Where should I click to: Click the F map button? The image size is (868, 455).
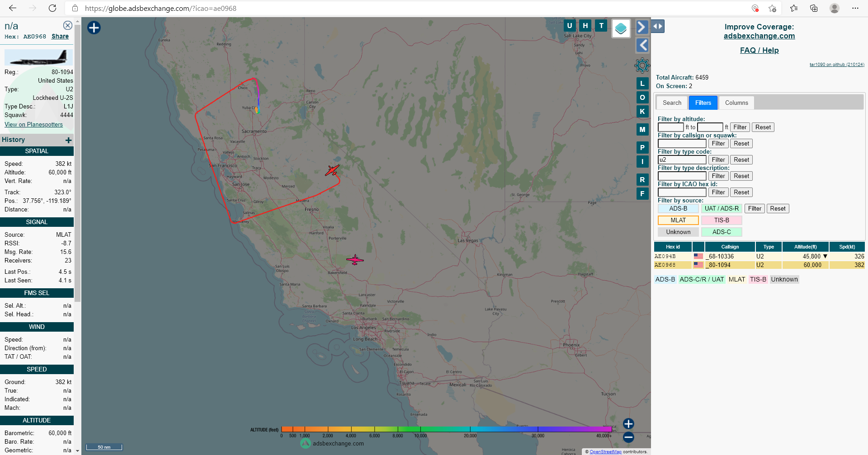(642, 194)
